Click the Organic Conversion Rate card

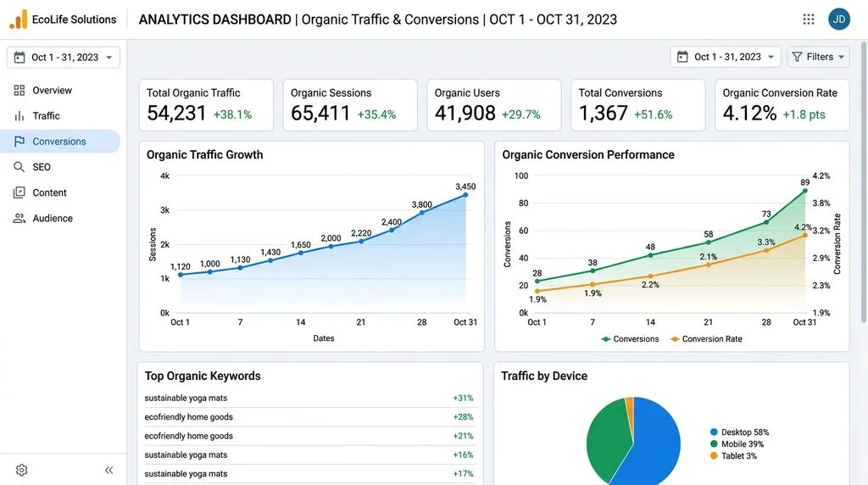point(782,105)
